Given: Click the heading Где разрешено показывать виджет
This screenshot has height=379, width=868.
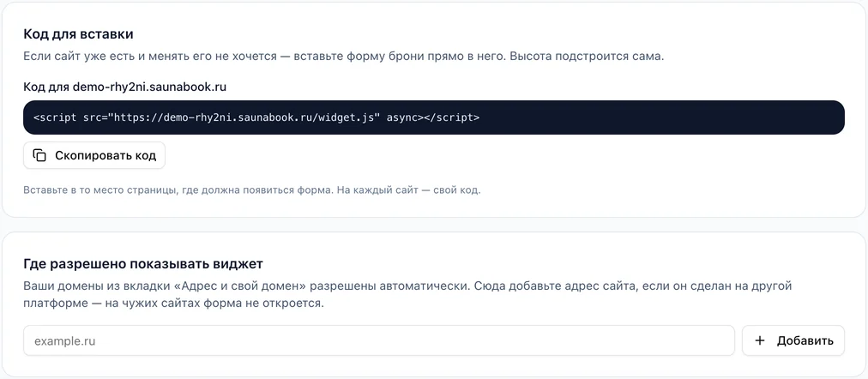Looking at the screenshot, I should point(143,264).
